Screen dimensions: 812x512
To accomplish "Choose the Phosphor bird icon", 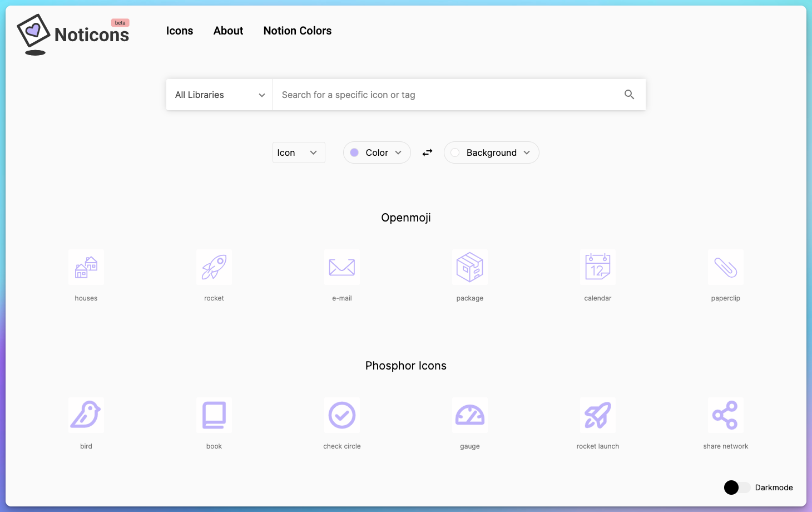I will (x=86, y=415).
